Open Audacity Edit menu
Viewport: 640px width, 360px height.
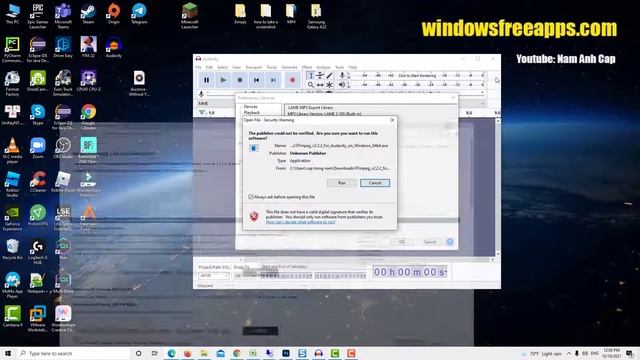pos(209,67)
